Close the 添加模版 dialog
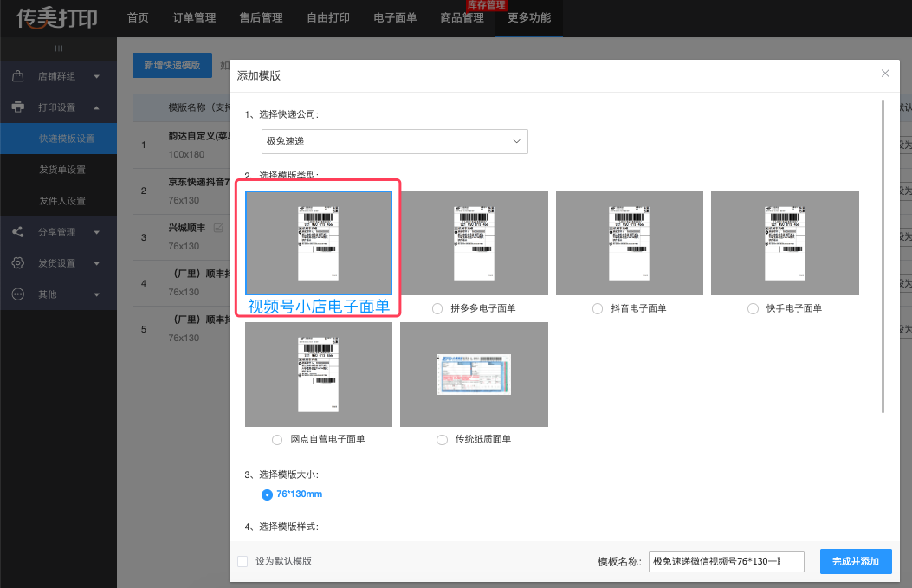Viewport: 912px width, 588px height. point(884,74)
